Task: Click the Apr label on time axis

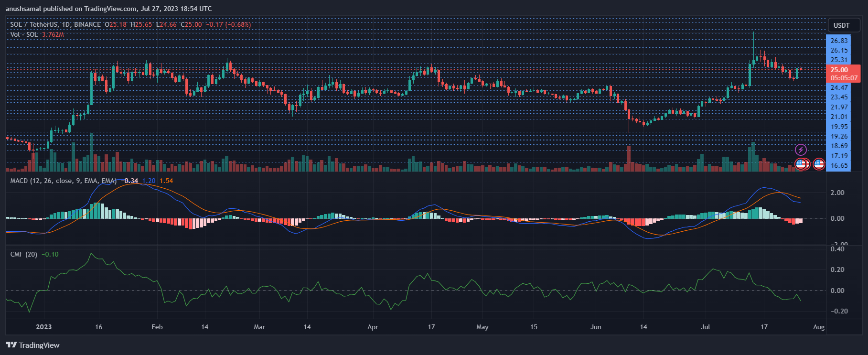Action: click(373, 327)
